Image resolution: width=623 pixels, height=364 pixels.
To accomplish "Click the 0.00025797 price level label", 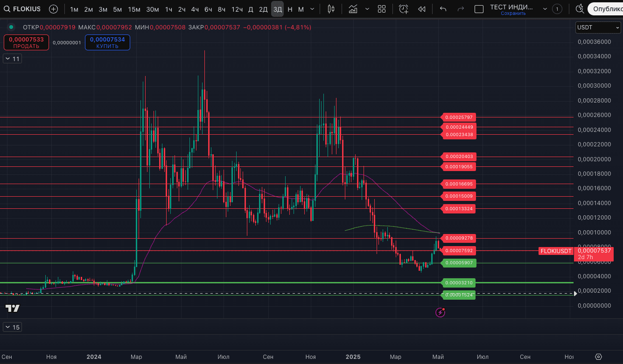I will point(459,117).
